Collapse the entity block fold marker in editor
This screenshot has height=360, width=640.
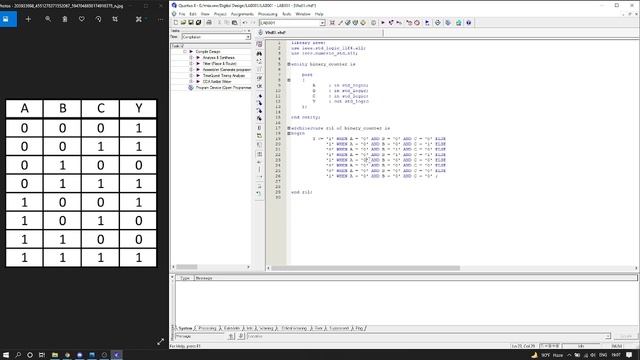(289, 64)
